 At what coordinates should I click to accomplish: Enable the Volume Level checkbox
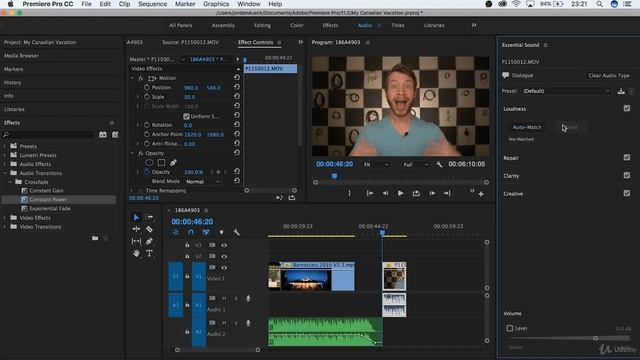coord(509,328)
